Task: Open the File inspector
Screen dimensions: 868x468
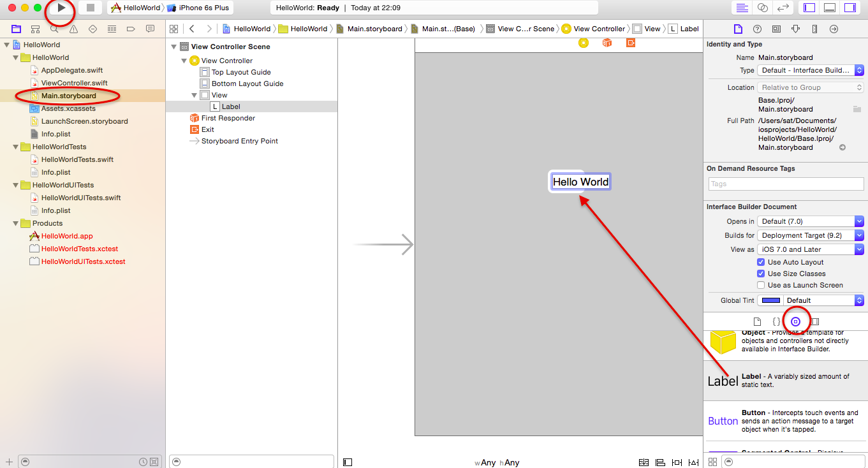Action: (x=738, y=29)
